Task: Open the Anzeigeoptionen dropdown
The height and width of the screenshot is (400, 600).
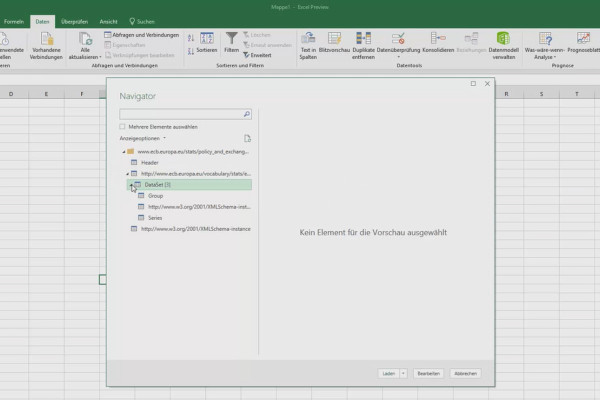Action: (143, 138)
